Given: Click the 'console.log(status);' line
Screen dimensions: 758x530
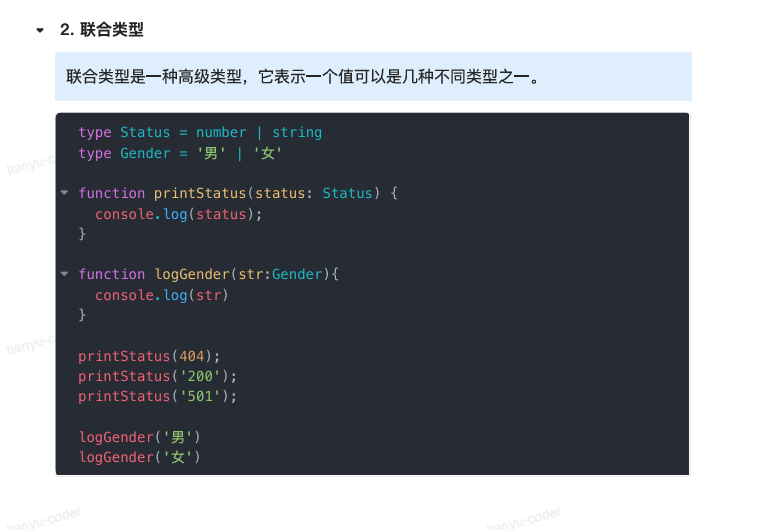Looking at the screenshot, I should [x=178, y=214].
